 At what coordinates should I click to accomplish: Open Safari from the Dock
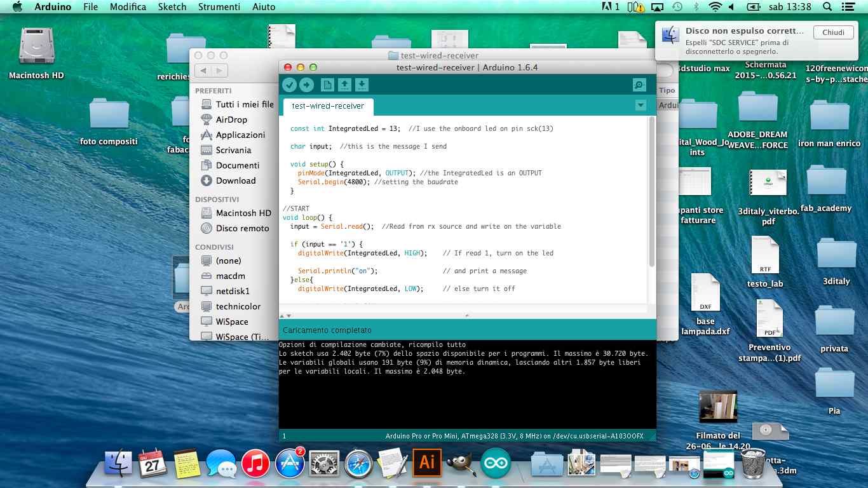[x=358, y=464]
